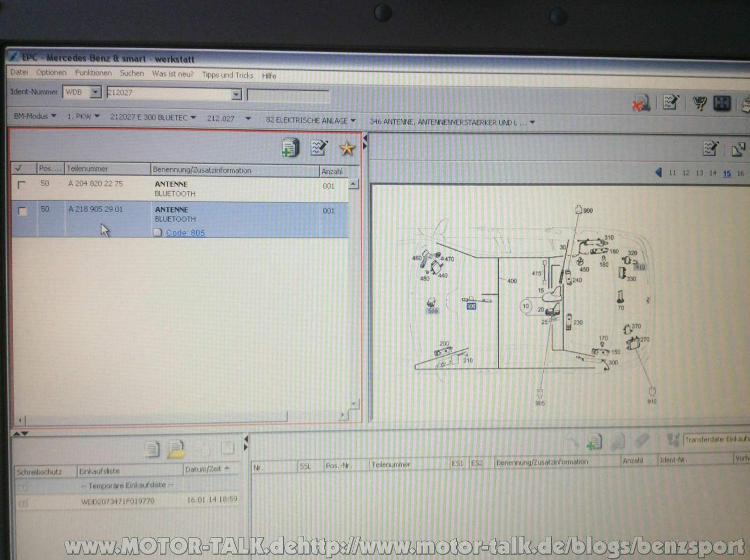The width and height of the screenshot is (750, 560).
Task: Click the add-to-shopping-list icon above parts table
Action: (x=290, y=148)
